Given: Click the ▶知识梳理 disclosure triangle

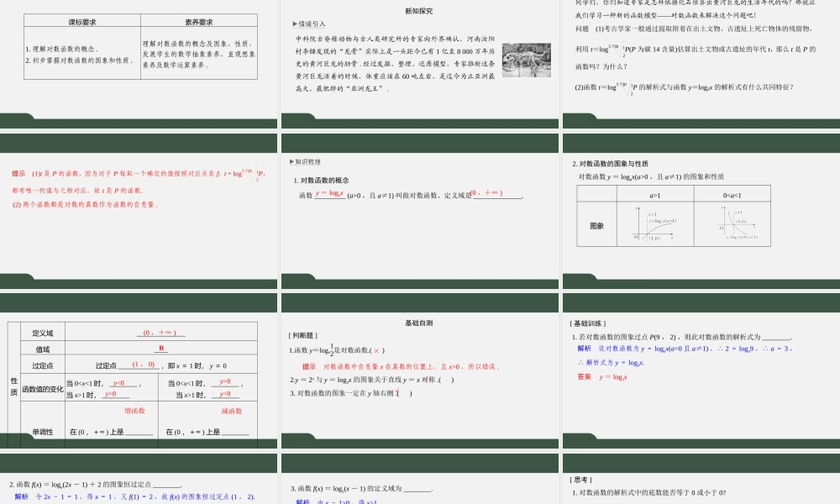Looking at the screenshot, I should point(293,161).
